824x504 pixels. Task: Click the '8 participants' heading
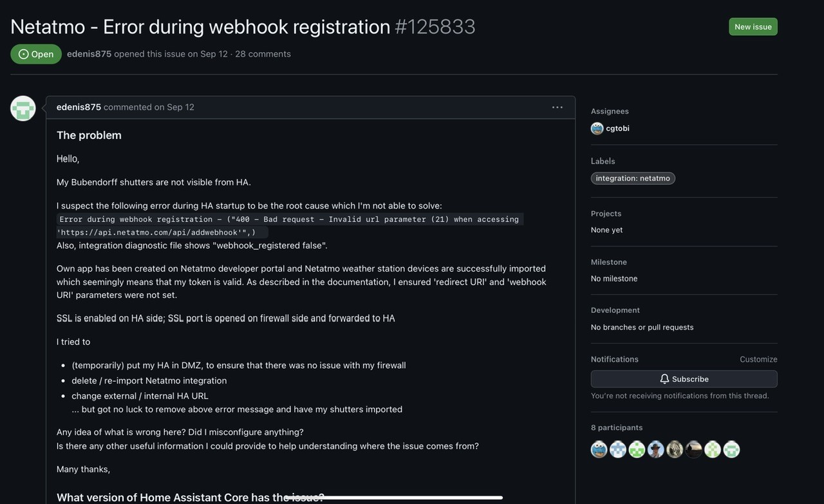tap(617, 427)
